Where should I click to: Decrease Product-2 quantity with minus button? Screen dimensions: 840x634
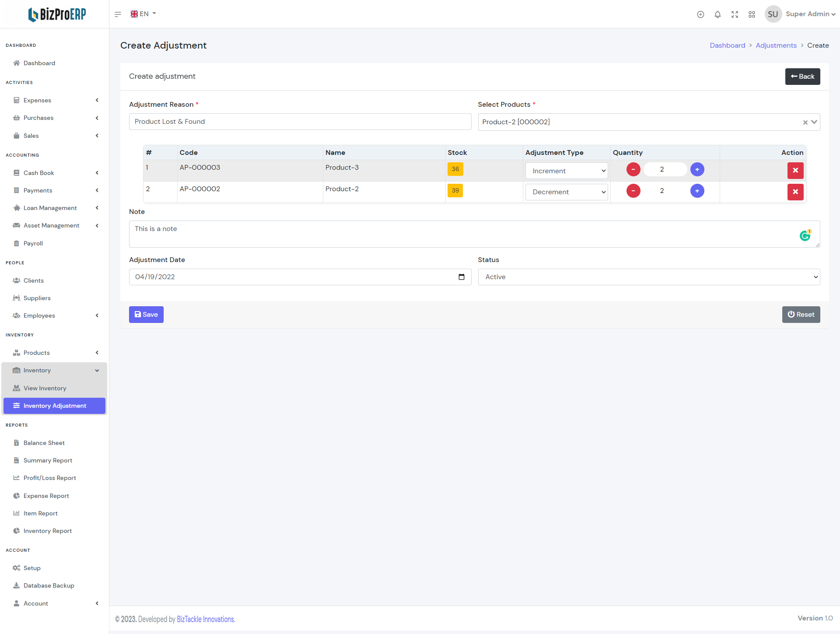pos(633,191)
